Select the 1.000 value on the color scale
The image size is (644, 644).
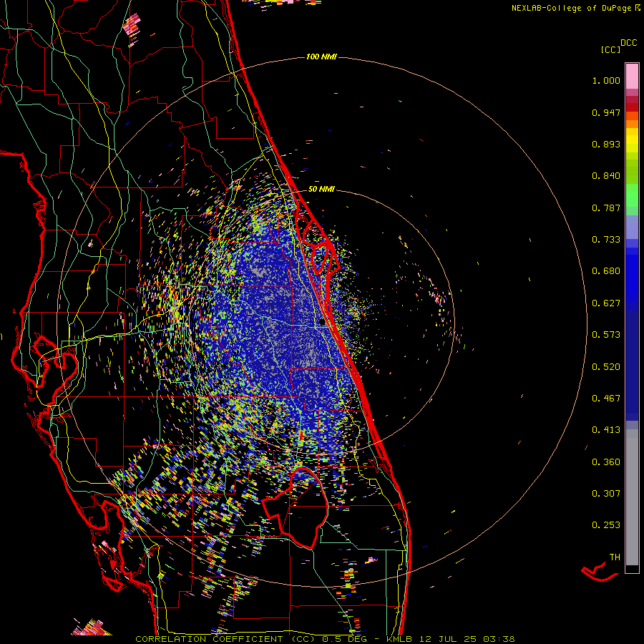point(606,81)
